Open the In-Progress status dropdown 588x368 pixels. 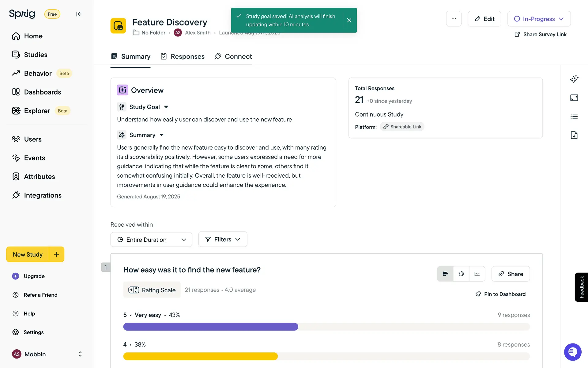coord(539,19)
